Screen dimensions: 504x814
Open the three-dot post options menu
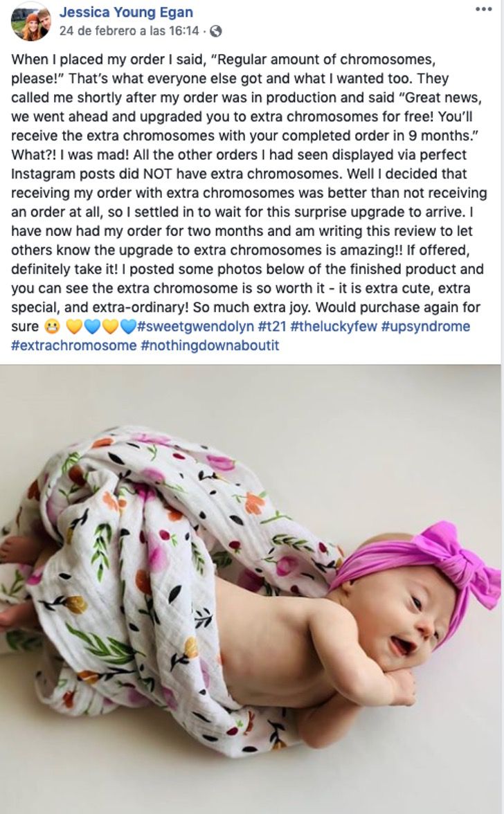[483, 10]
